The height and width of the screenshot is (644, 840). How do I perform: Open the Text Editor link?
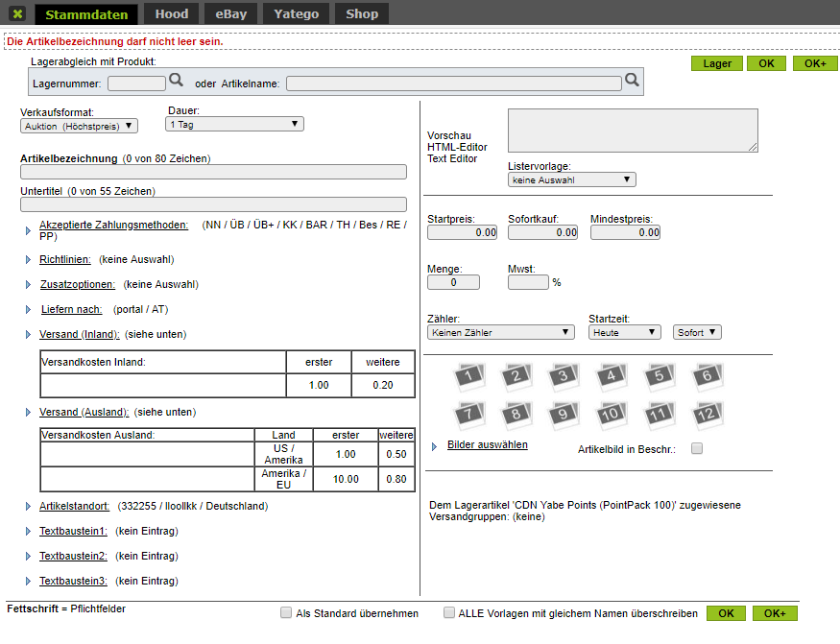coord(452,158)
